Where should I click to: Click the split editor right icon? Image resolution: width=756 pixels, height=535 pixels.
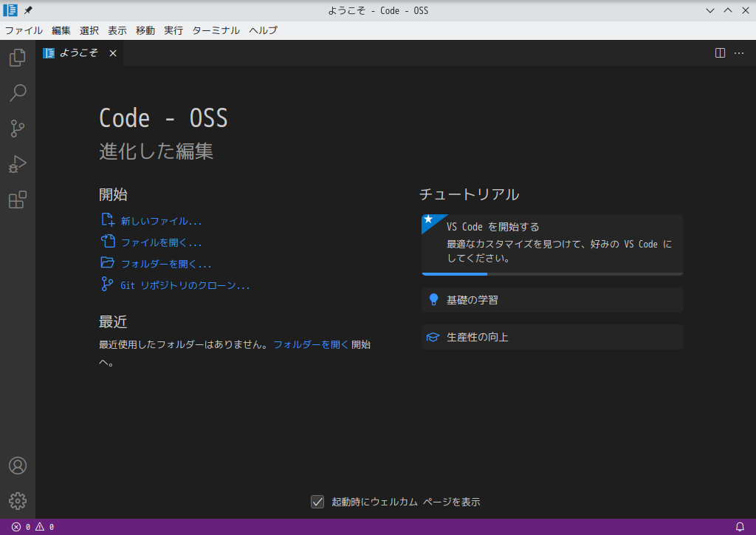(720, 53)
